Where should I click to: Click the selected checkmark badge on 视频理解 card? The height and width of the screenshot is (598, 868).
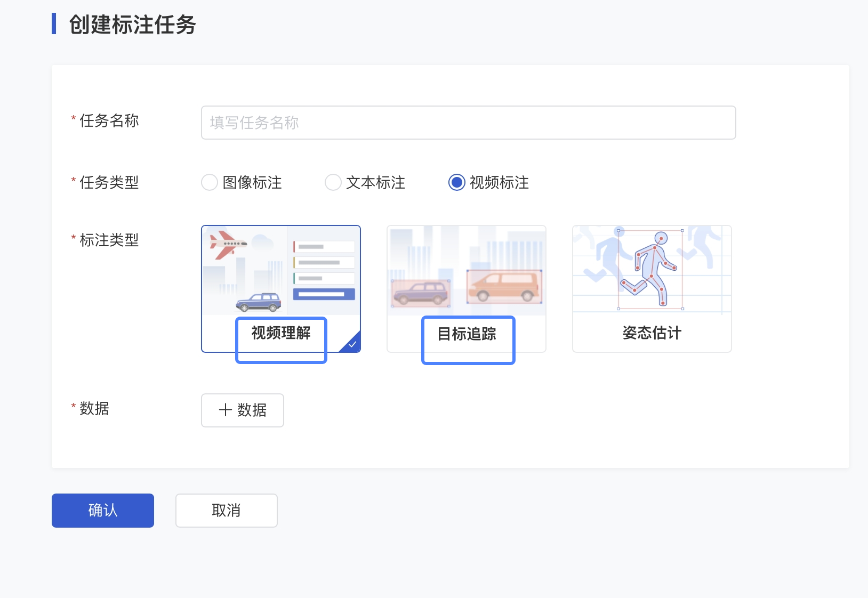[352, 344]
